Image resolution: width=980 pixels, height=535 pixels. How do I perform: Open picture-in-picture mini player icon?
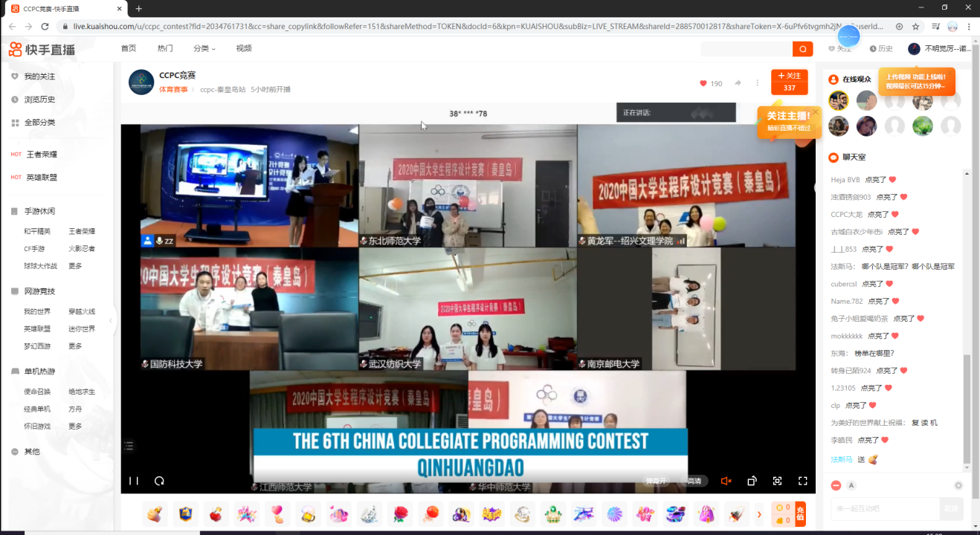(x=752, y=481)
